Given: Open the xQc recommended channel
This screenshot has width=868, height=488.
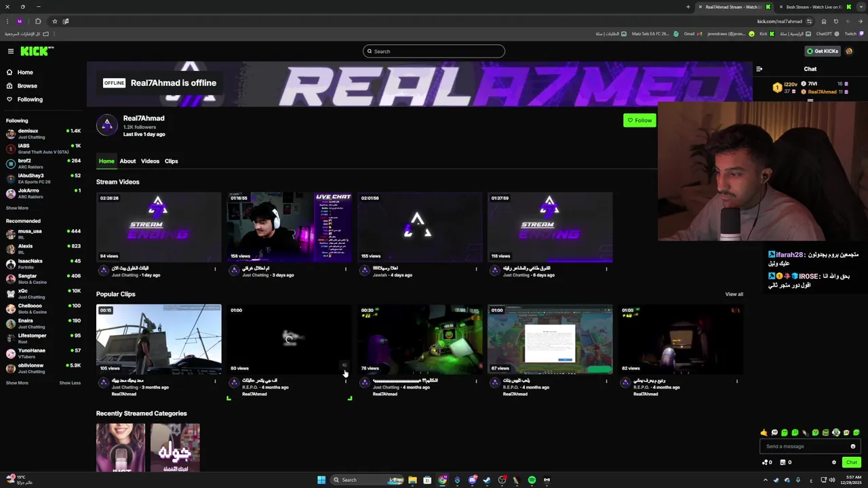Looking at the screenshot, I should [43, 293].
